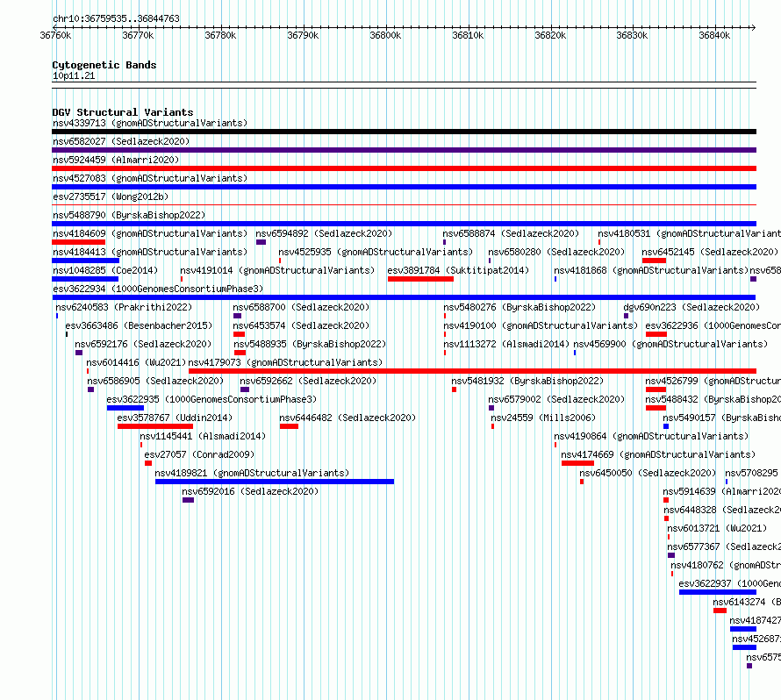Click the blue nsv4184413 variant bar
781x700 pixels.
click(x=86, y=261)
